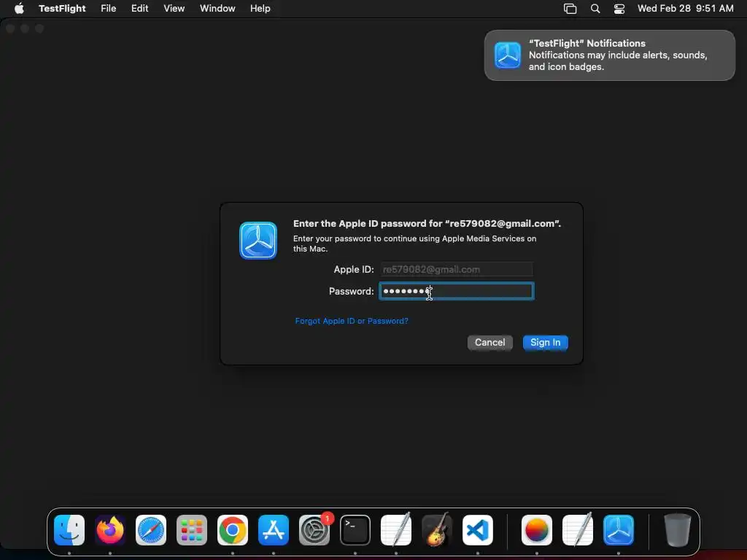The height and width of the screenshot is (560, 747).
Task: Open the Help menu
Action: tap(260, 8)
